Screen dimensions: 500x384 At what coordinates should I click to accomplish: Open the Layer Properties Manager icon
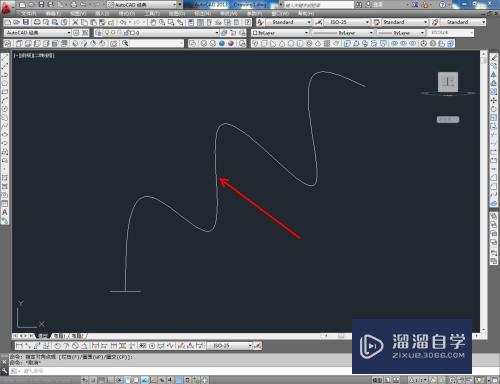(98, 33)
